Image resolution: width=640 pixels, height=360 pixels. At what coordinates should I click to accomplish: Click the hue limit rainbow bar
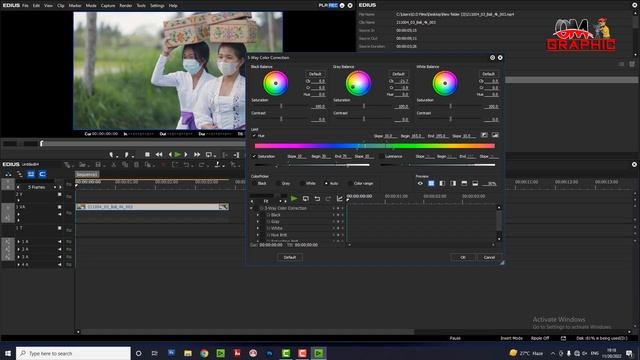click(x=375, y=146)
